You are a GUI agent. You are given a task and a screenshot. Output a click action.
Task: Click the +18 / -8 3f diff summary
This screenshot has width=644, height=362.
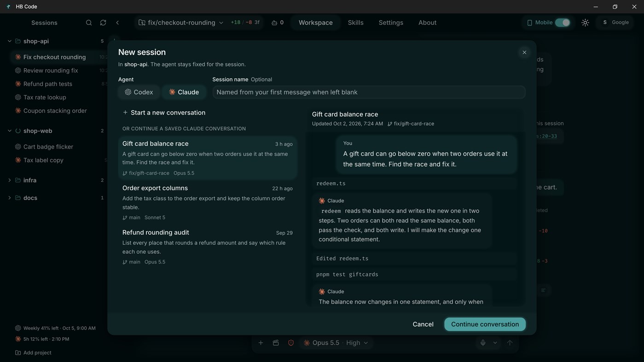pyautogui.click(x=245, y=23)
